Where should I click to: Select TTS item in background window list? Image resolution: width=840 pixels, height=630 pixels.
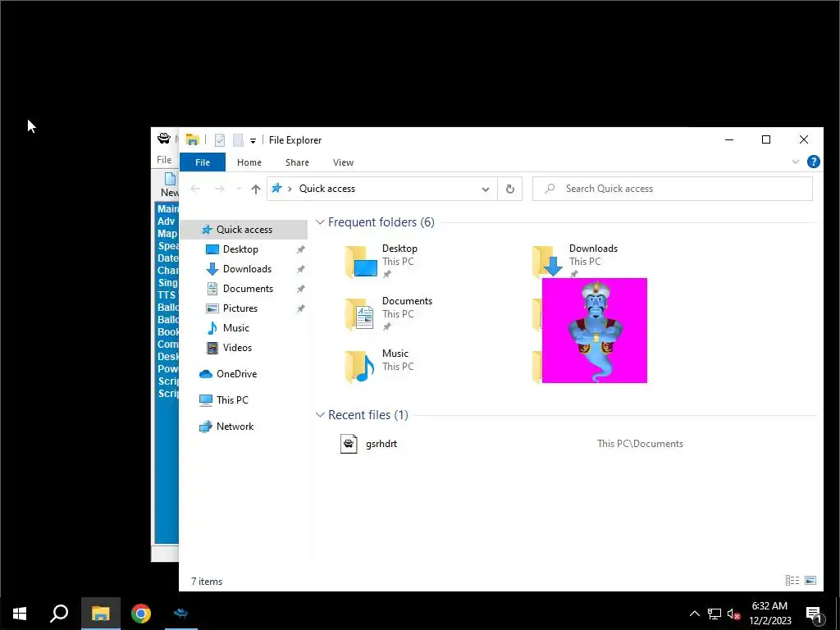click(x=167, y=295)
